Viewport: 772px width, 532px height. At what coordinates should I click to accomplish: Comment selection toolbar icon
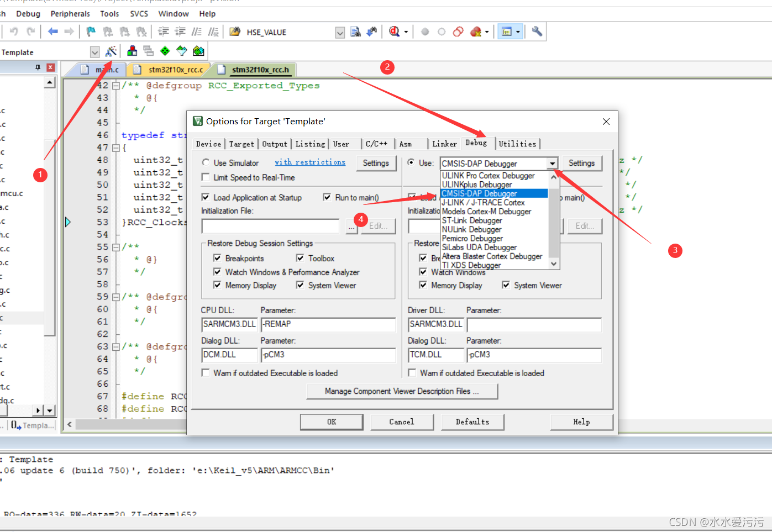(196, 31)
